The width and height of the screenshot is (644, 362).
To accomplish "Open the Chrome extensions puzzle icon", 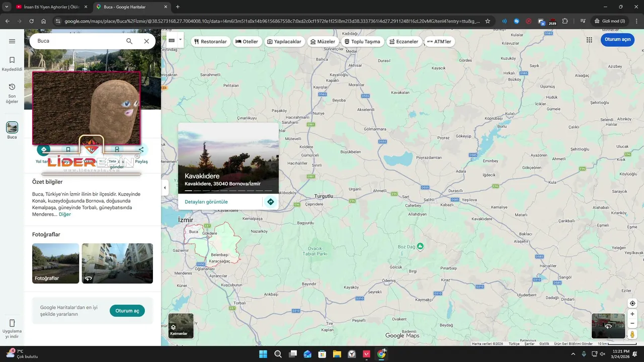I will (x=565, y=21).
